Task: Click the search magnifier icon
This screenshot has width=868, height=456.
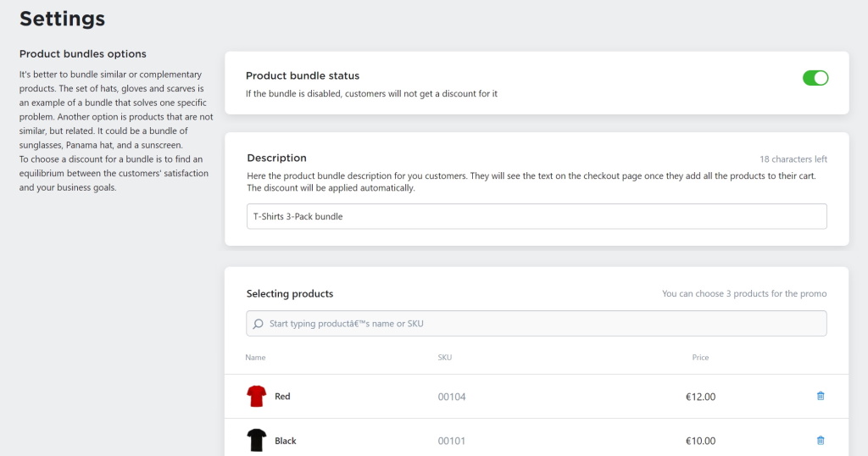Action: click(x=258, y=324)
